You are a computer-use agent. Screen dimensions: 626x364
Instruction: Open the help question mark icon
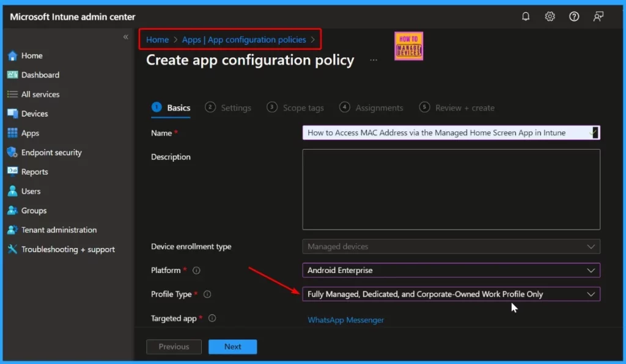point(574,16)
